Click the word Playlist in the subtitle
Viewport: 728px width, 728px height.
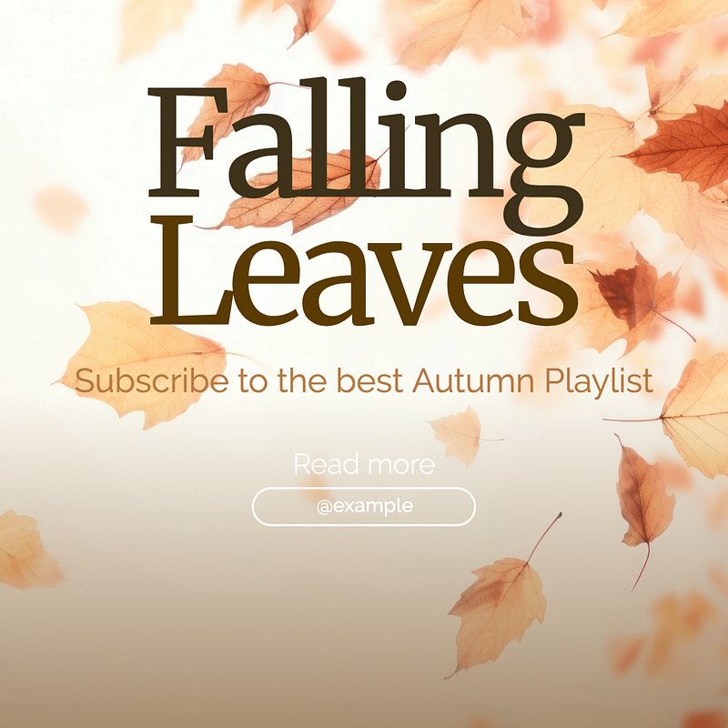[600, 382]
